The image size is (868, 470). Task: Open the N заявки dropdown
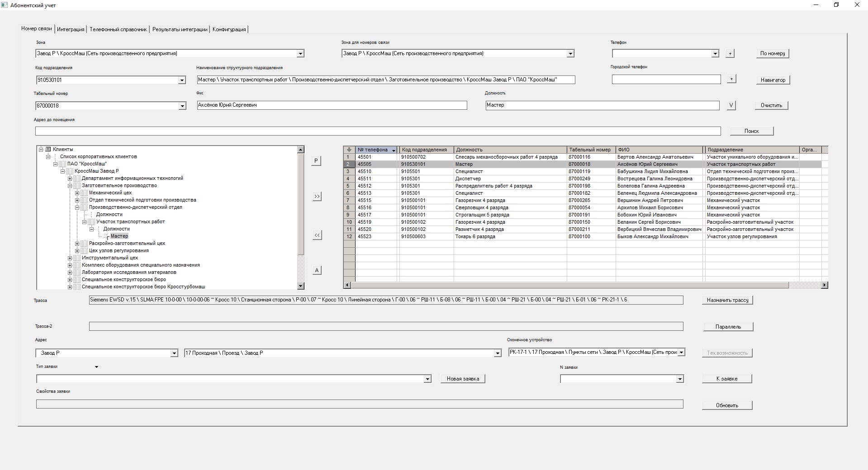point(680,379)
